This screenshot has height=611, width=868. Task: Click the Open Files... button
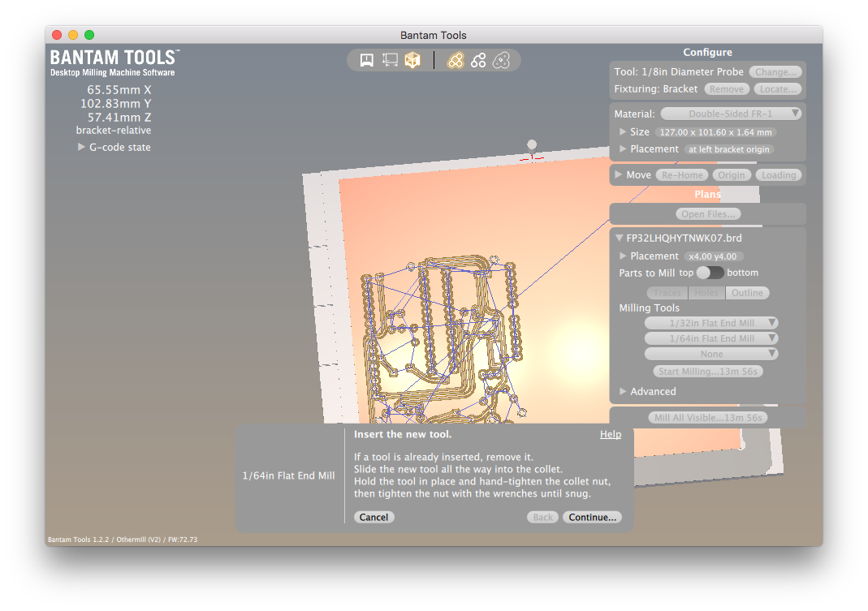pos(708,214)
